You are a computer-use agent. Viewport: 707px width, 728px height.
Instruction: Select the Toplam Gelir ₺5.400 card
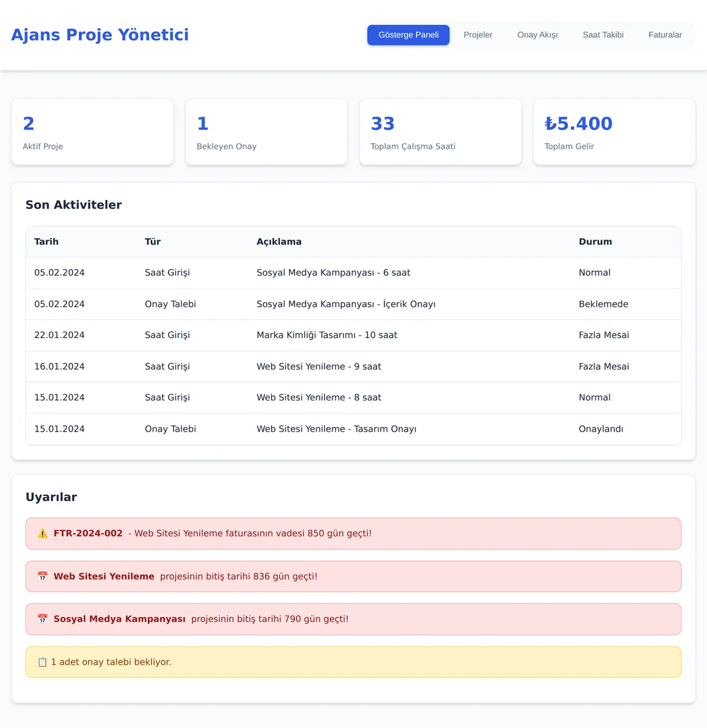click(615, 132)
